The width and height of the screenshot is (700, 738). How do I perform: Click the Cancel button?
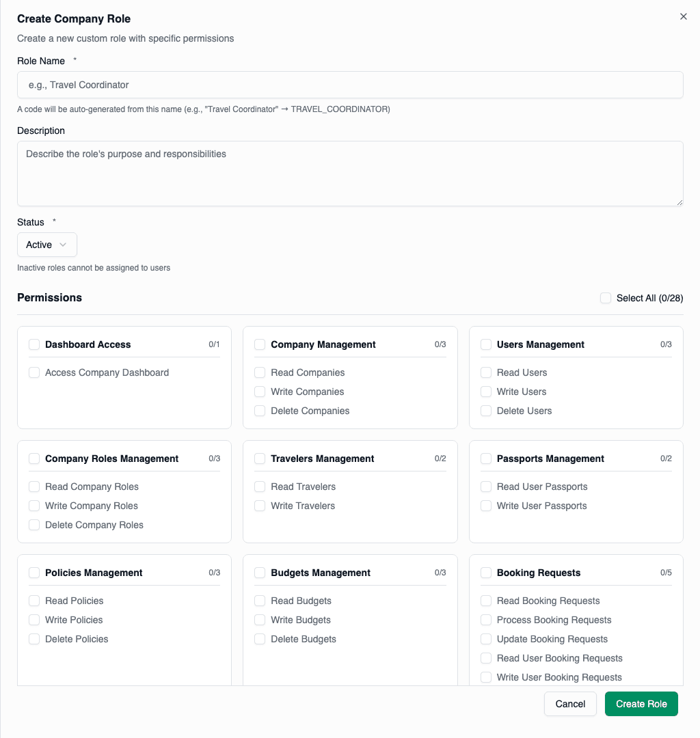570,703
